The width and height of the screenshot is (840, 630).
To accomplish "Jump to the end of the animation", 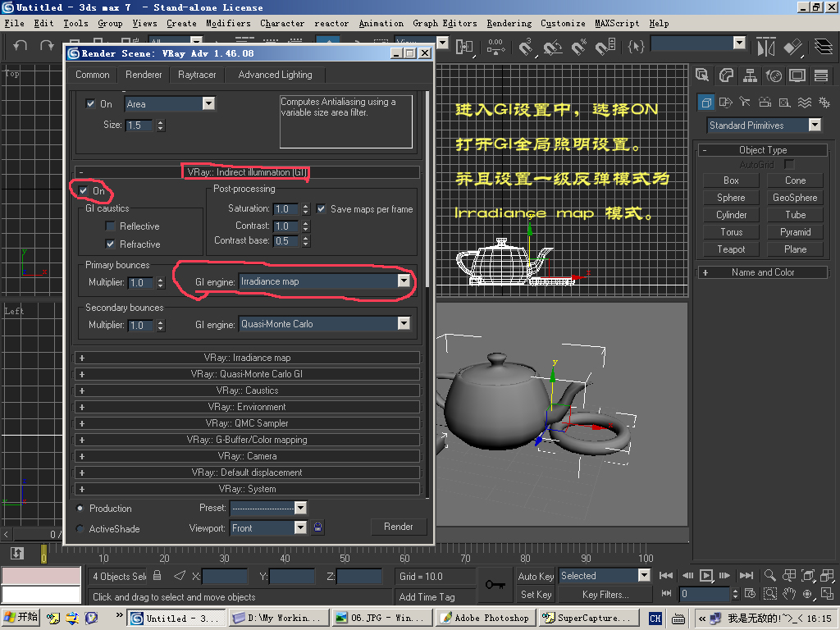I will [x=746, y=576].
